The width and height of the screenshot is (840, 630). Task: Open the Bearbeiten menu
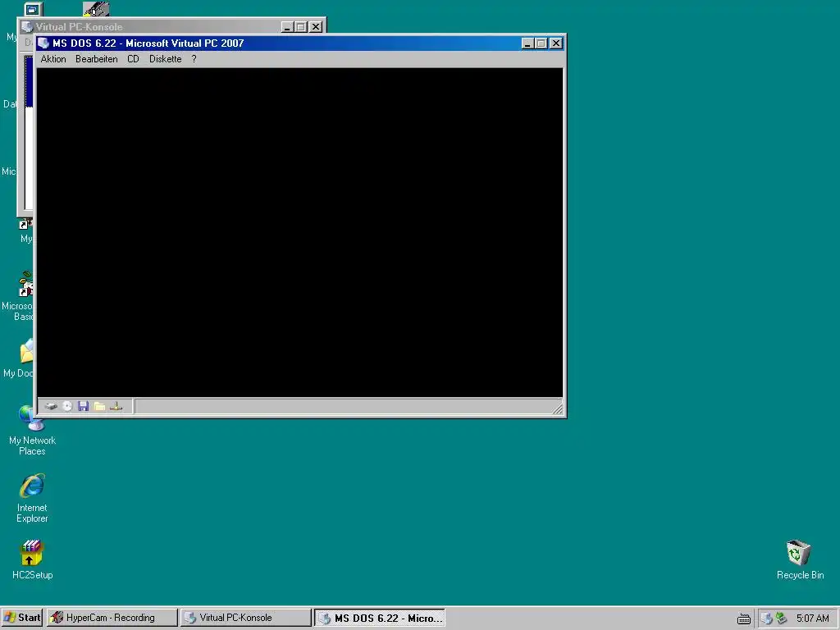point(97,59)
